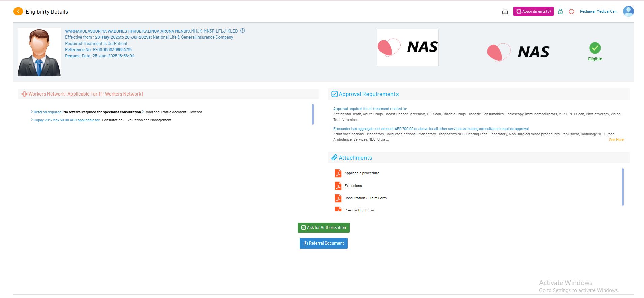
Task: Click 'No referral required for specialist consultation'
Action: pyautogui.click(x=102, y=112)
